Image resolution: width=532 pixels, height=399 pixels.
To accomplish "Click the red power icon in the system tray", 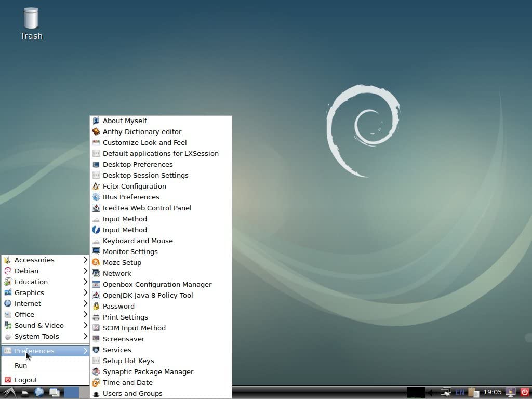I will (524, 392).
